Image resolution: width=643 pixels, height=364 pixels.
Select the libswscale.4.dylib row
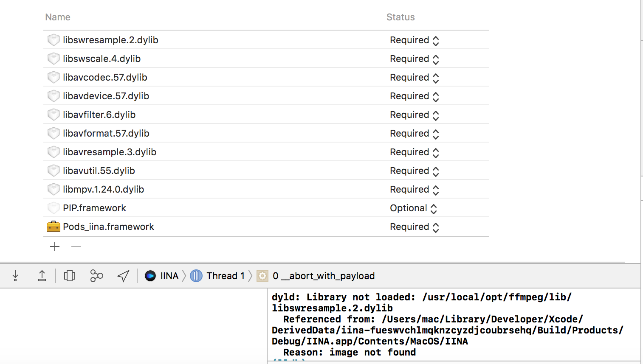[x=266, y=59]
